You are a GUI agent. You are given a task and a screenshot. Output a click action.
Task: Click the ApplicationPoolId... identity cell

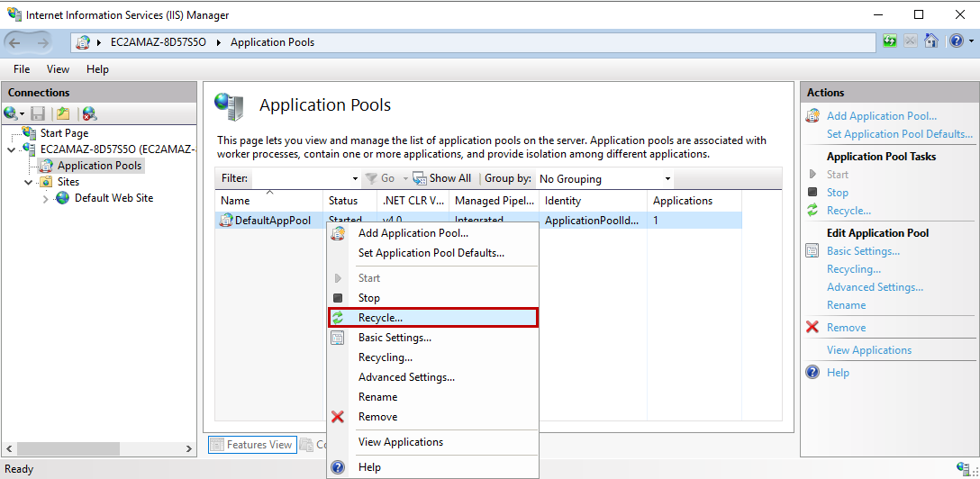coord(593,220)
